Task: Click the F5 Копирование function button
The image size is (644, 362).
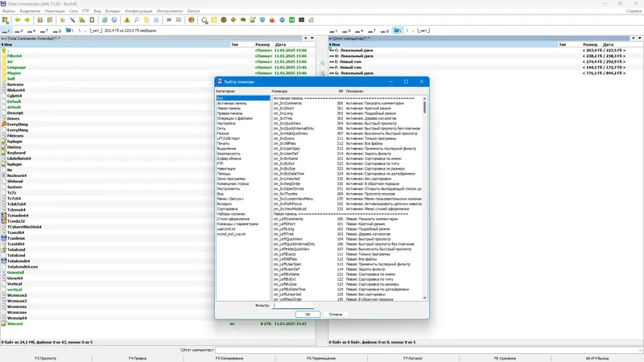Action: pyautogui.click(x=229, y=358)
